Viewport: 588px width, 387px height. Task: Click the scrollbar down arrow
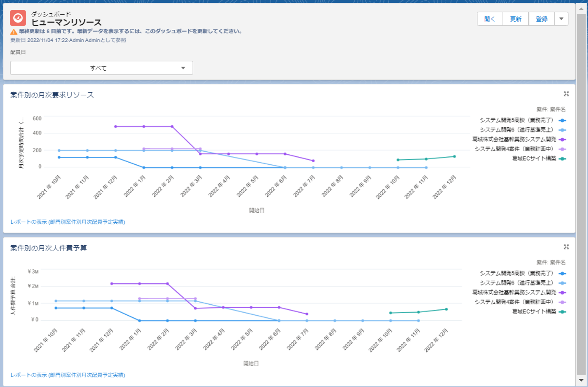581,380
